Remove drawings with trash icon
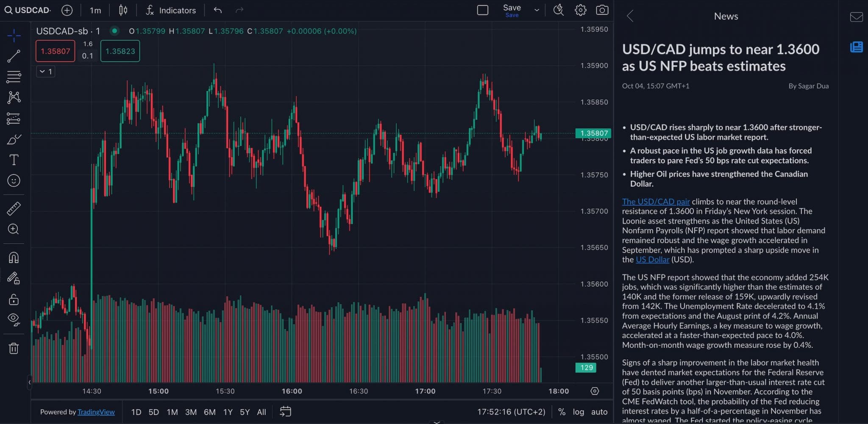The width and height of the screenshot is (868, 424). click(x=14, y=348)
